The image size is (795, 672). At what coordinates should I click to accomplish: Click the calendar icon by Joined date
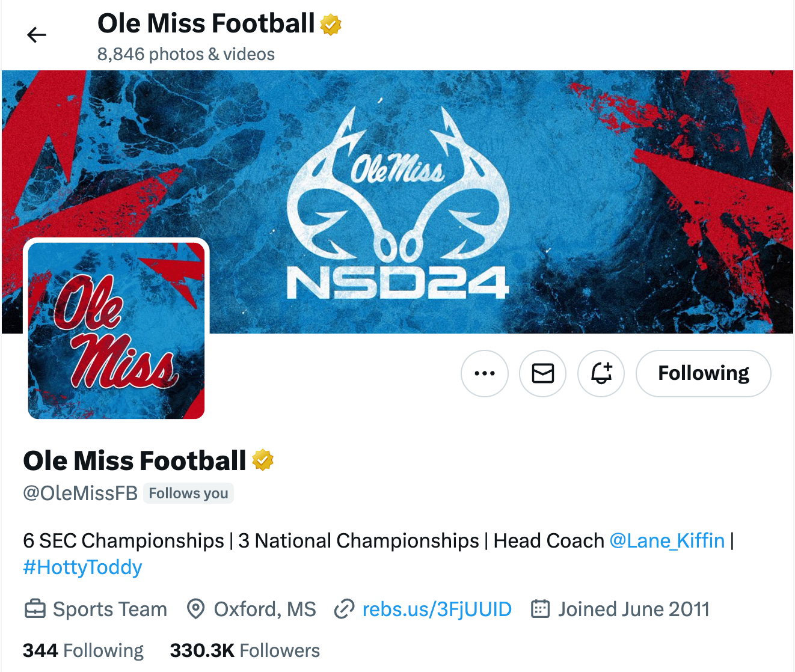pyautogui.click(x=540, y=609)
